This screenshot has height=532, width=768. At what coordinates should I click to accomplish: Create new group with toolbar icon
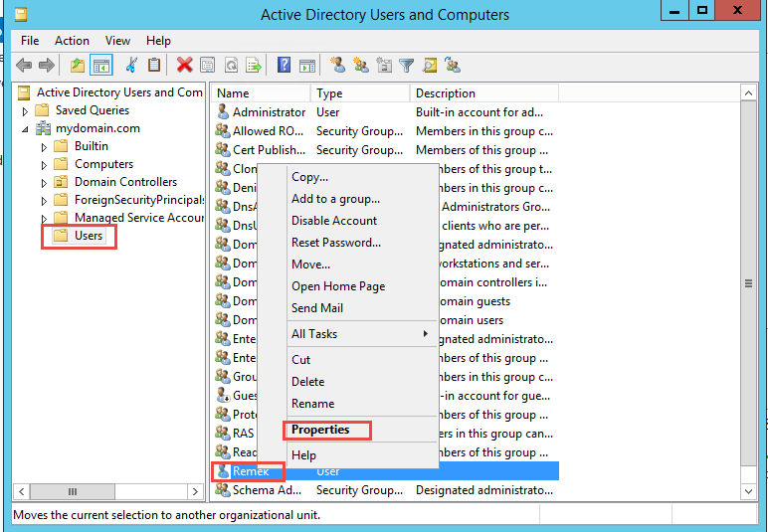(361, 65)
